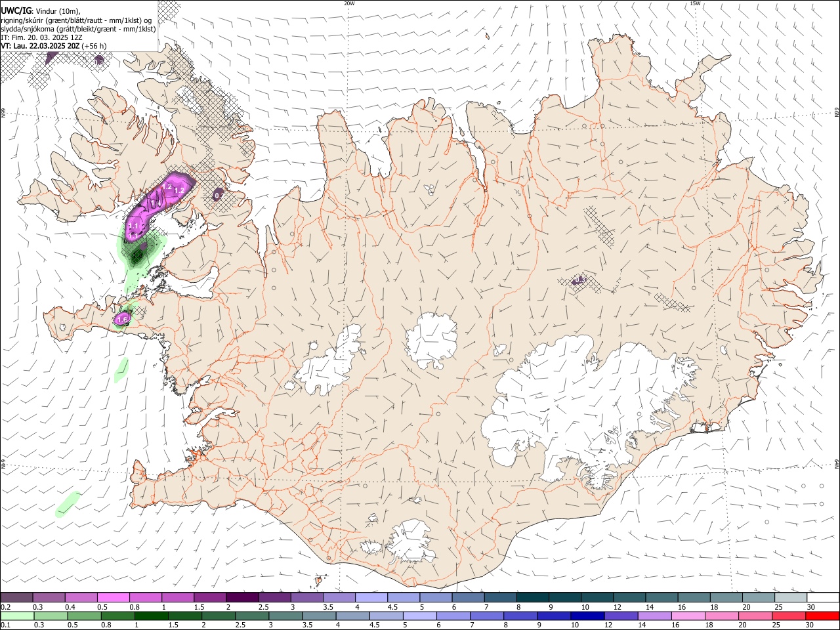
Task: Select the magenta 1 swatch in the upper legend row
Action: (x=178, y=598)
